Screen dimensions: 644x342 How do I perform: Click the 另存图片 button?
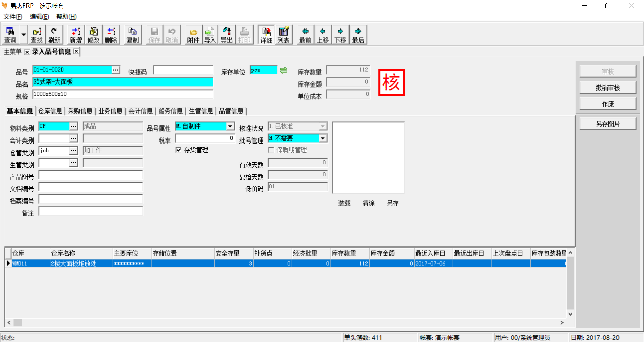pos(607,124)
